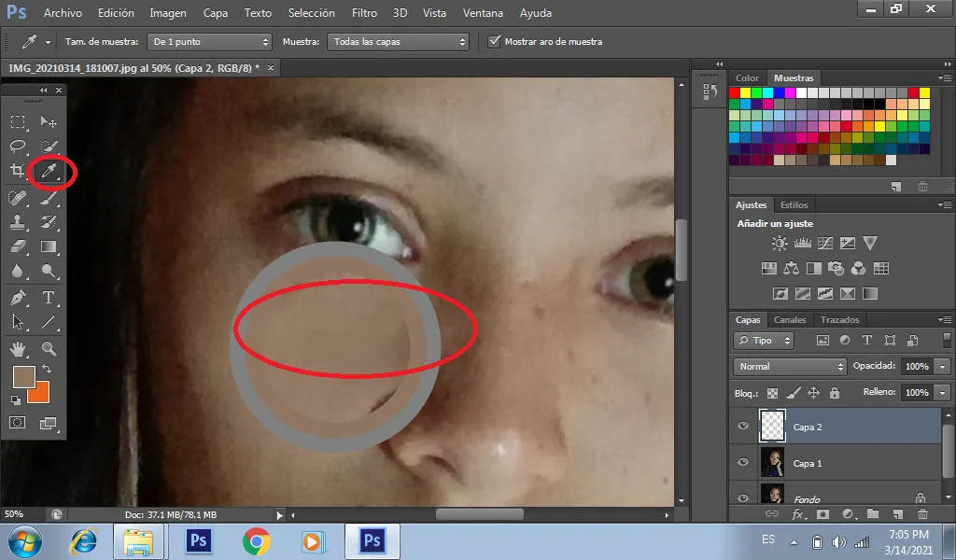Select the Blur tool

pyautogui.click(x=18, y=272)
